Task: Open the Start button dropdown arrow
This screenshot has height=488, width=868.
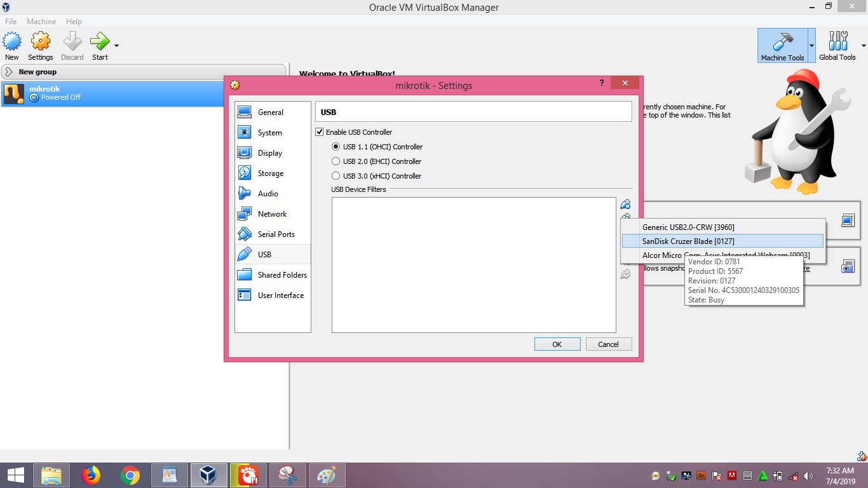Action: (x=116, y=46)
